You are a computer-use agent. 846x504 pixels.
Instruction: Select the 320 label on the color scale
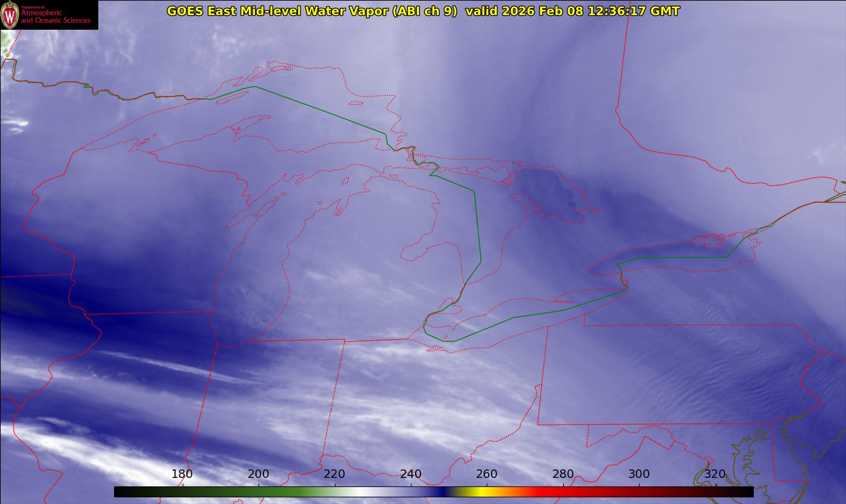click(x=716, y=474)
